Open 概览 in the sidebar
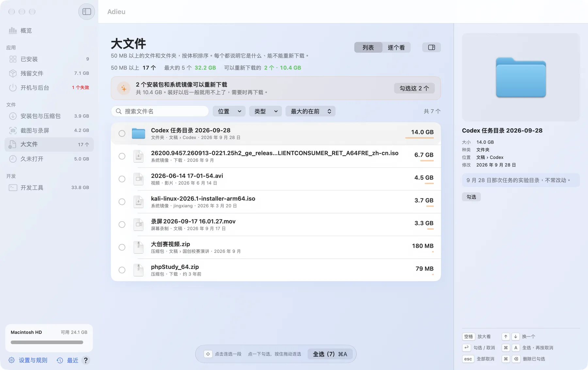This screenshot has width=588, height=370. click(49, 30)
